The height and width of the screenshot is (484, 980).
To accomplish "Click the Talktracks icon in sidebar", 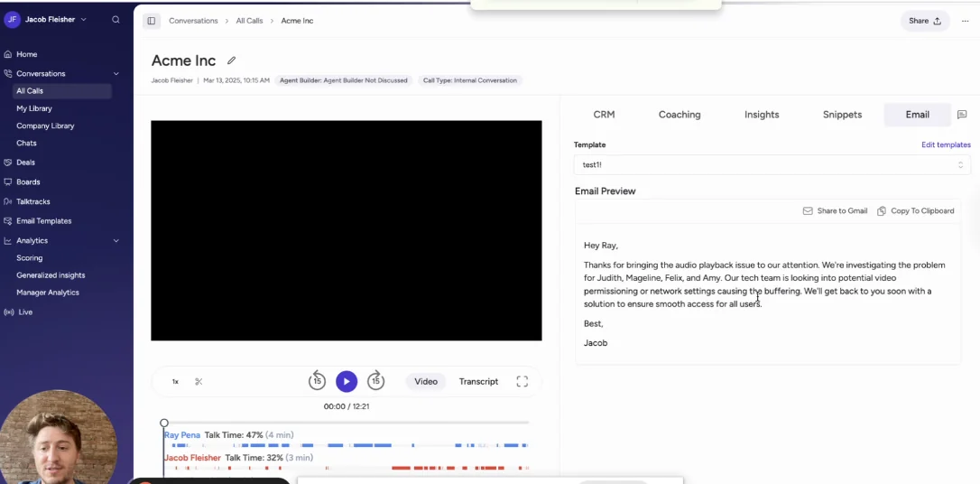I will tap(7, 201).
